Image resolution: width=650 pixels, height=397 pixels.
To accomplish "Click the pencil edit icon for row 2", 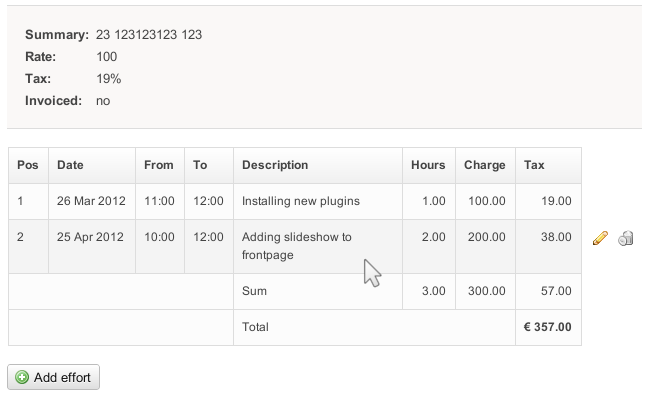I will pyautogui.click(x=600, y=238).
